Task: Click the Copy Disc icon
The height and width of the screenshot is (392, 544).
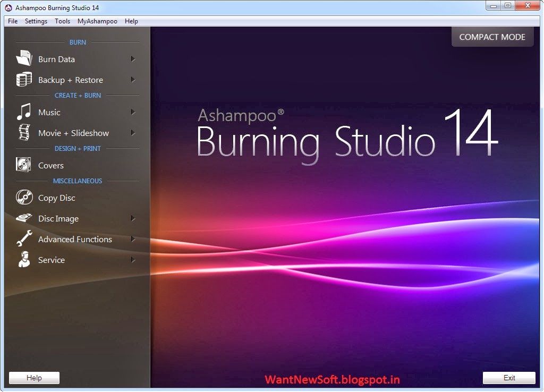Action: tap(24, 197)
